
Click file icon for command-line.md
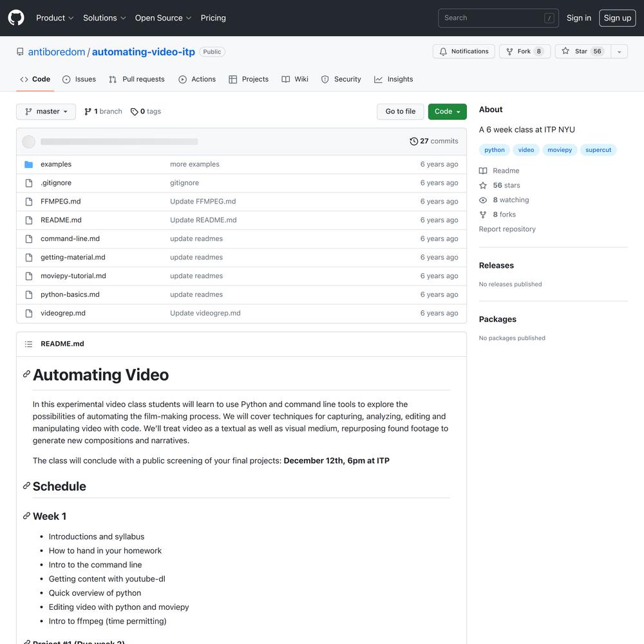click(x=29, y=239)
